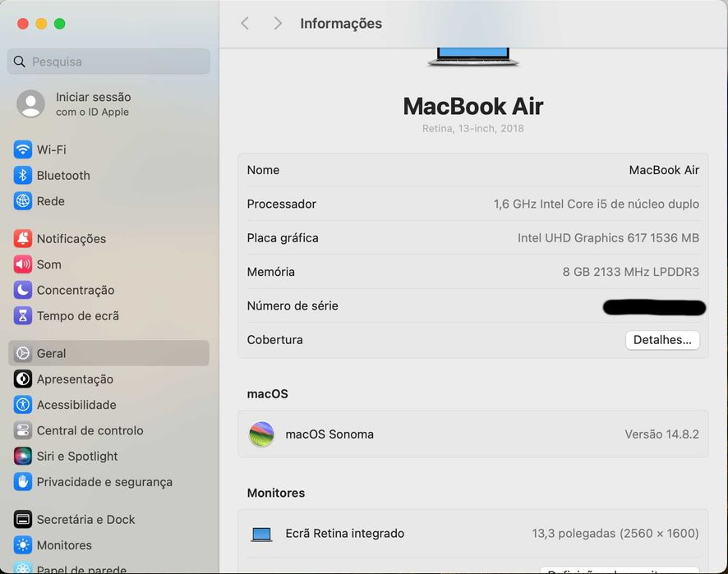Image resolution: width=728 pixels, height=574 pixels.
Task: Click the macOS Sonoma logo icon
Action: pyautogui.click(x=261, y=434)
